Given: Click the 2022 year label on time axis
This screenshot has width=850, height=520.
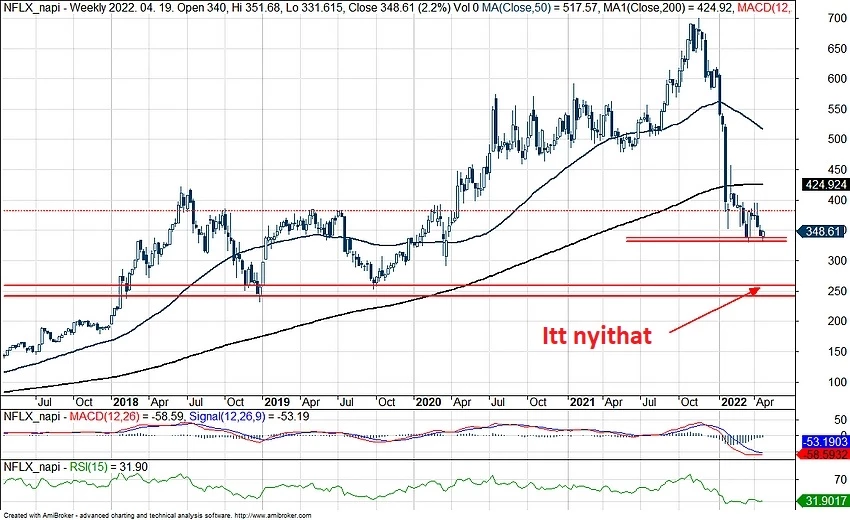Looking at the screenshot, I should (x=734, y=402).
